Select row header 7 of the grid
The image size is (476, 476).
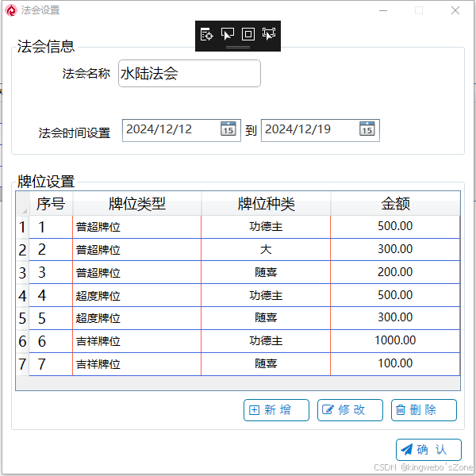coord(22,364)
